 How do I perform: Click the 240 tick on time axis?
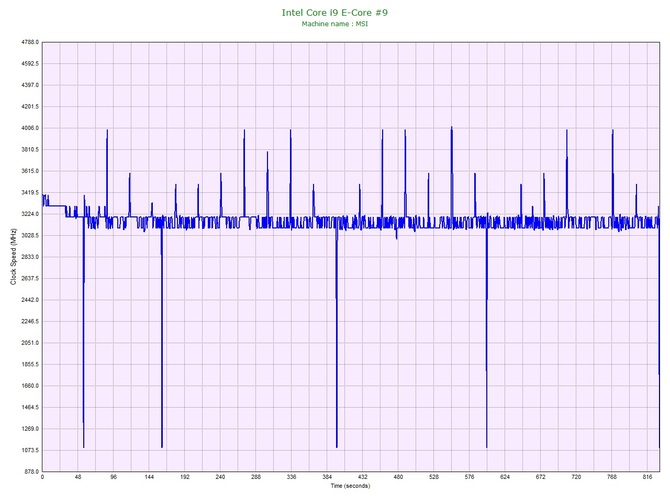click(x=220, y=477)
